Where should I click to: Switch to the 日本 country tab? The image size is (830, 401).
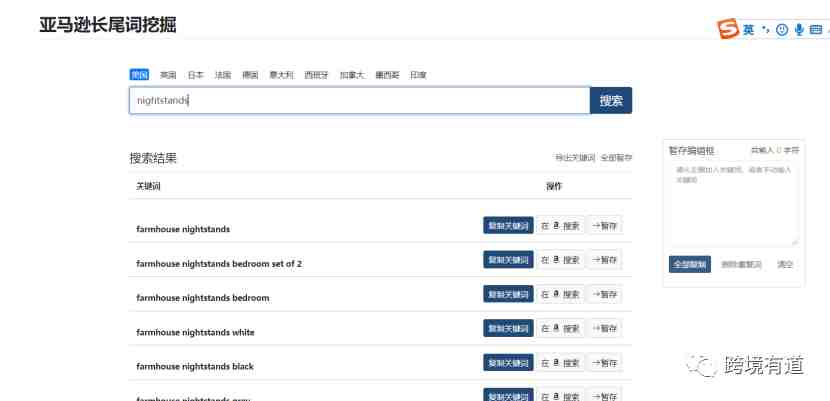[x=195, y=75]
